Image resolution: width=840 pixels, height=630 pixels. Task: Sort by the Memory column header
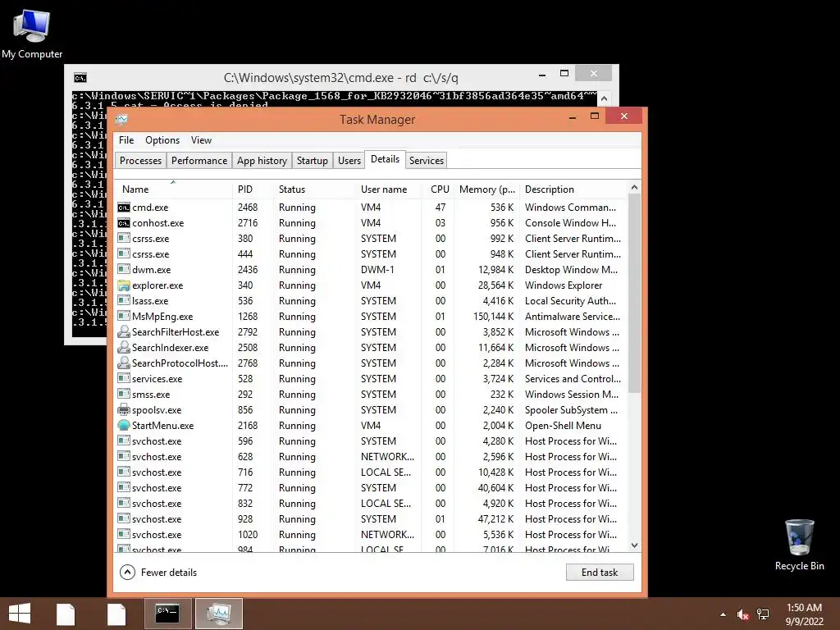[x=486, y=189]
